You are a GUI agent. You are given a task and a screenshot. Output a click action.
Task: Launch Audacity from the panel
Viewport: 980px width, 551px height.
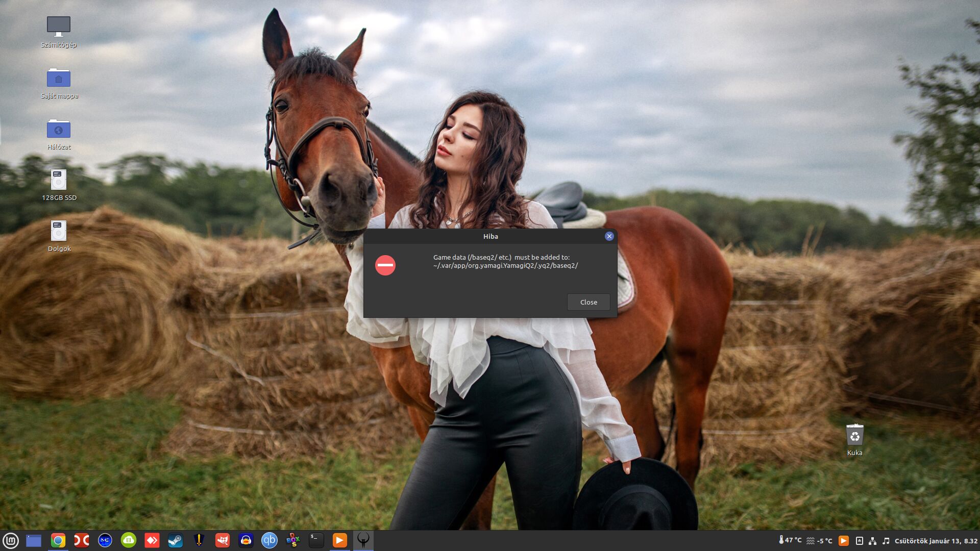click(x=246, y=540)
